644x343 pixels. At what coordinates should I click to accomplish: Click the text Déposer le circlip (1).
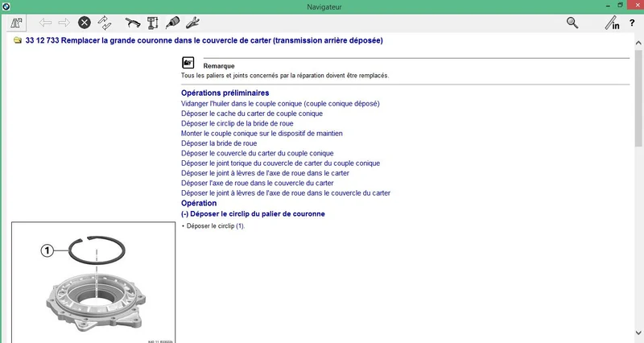[215, 226]
